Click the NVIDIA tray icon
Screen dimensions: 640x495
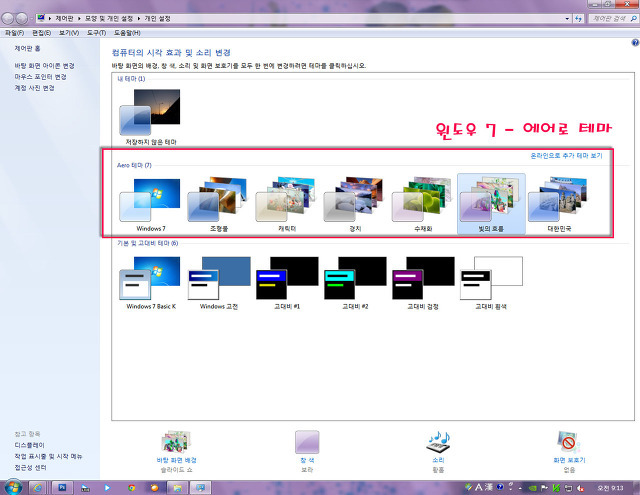click(x=533, y=488)
